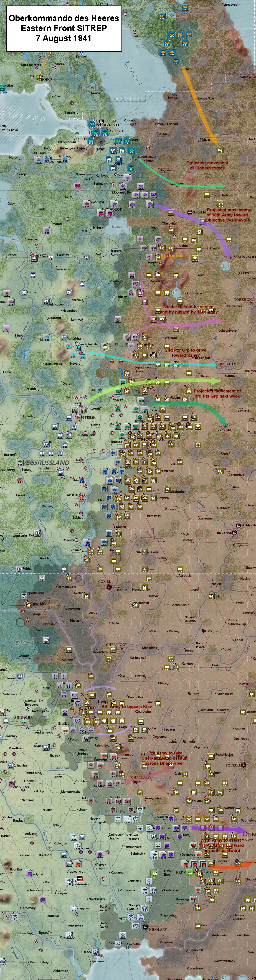Select the Lake ILMEN label
Viewport: 256px width, 980px height.
pos(117,226)
